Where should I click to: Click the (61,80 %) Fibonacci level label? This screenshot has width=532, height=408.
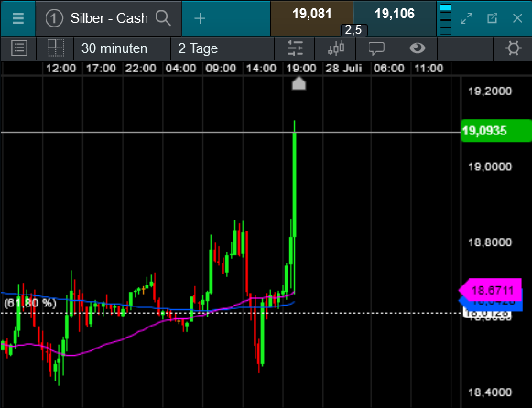30,303
